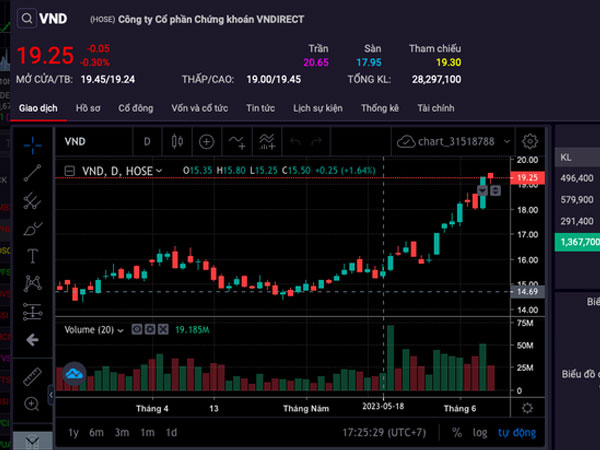Open the indicator templates menu

click(x=267, y=142)
